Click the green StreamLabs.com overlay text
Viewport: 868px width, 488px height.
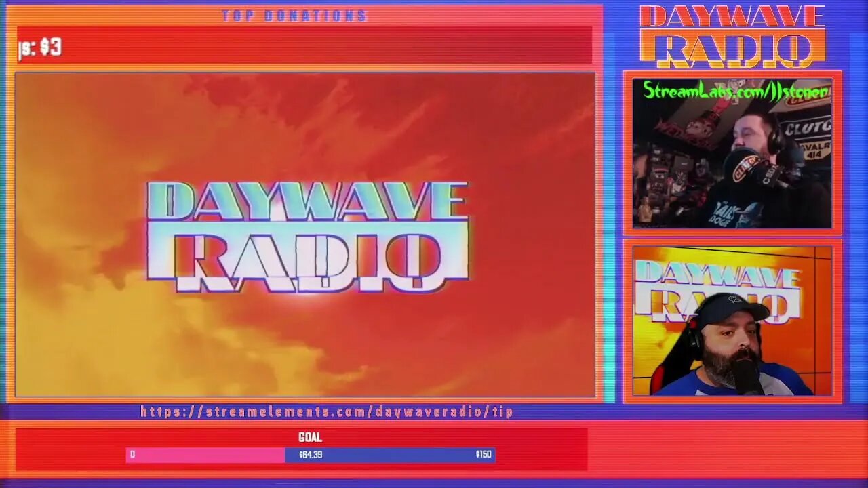click(735, 91)
